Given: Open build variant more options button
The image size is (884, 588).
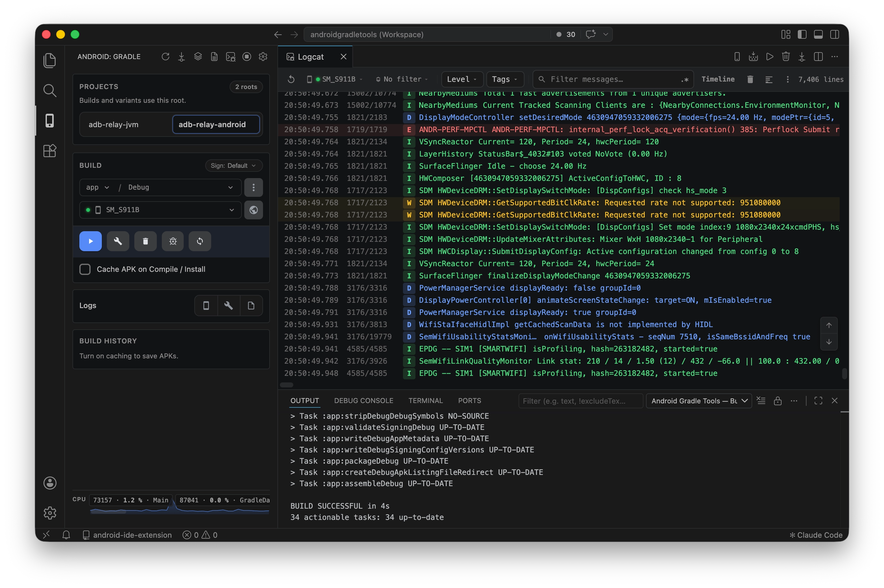Looking at the screenshot, I should (x=253, y=187).
